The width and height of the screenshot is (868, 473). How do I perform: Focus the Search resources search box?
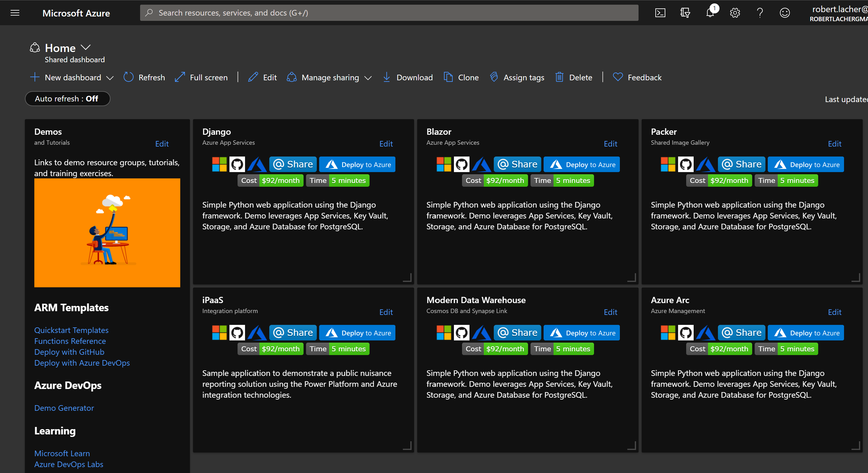tap(389, 13)
